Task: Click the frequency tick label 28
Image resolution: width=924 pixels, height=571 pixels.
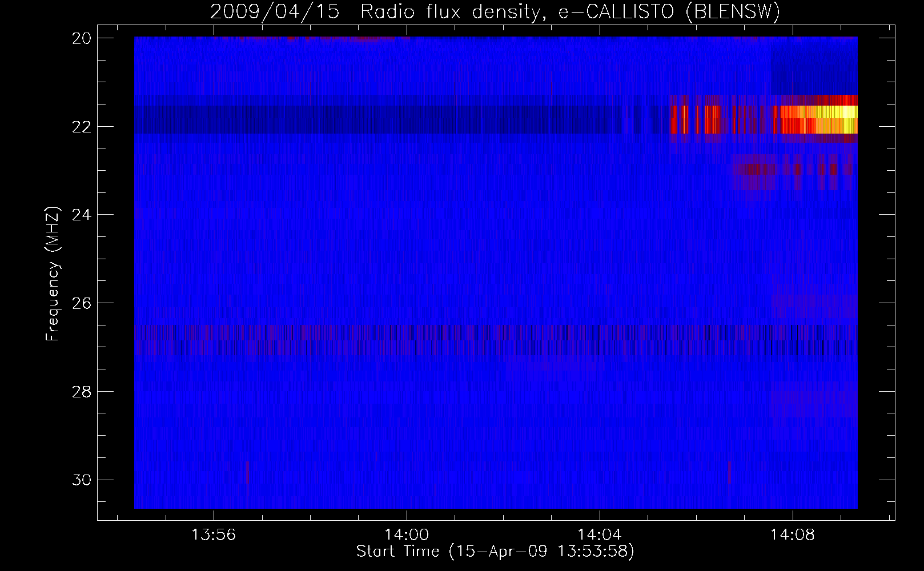Action: [82, 392]
